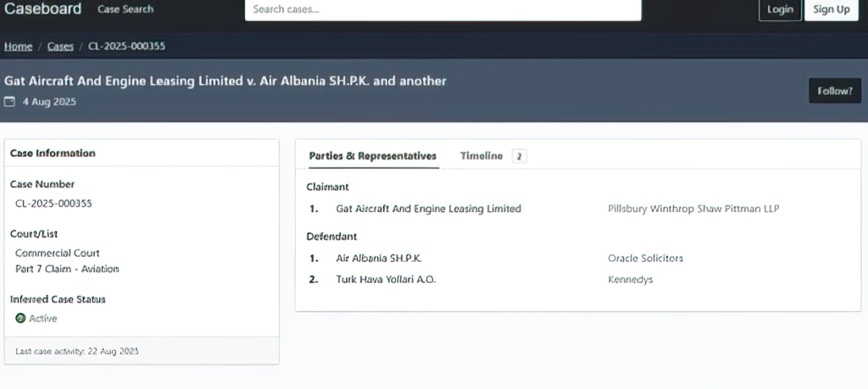Open Kennedys representative link
Image resolution: width=868 pixels, height=389 pixels.
[631, 279]
